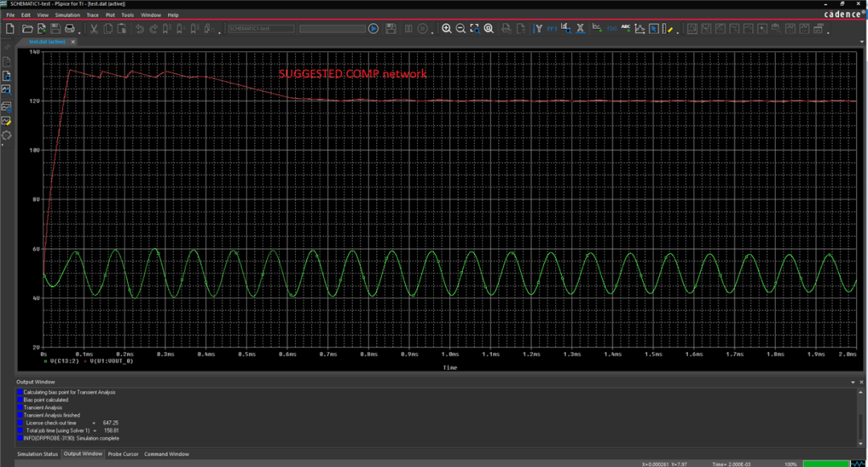Viewport: 868px width, 467px height.
Task: Click the New file icon
Action: [x=10, y=28]
